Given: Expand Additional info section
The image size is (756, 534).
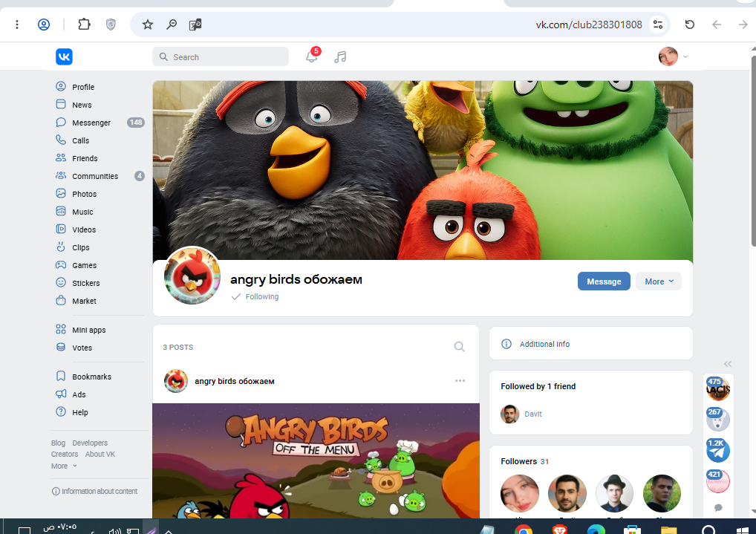Looking at the screenshot, I should click(590, 343).
